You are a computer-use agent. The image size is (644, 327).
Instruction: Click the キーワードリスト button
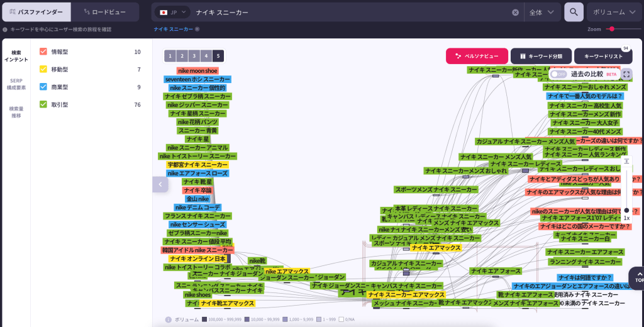click(602, 56)
